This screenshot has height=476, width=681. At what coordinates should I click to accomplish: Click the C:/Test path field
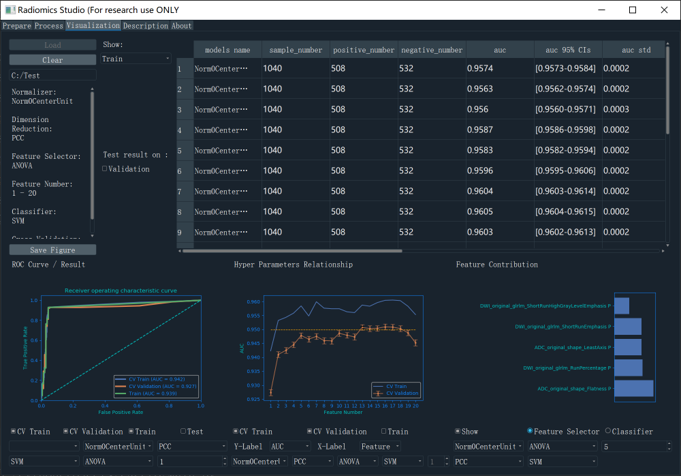tap(53, 75)
